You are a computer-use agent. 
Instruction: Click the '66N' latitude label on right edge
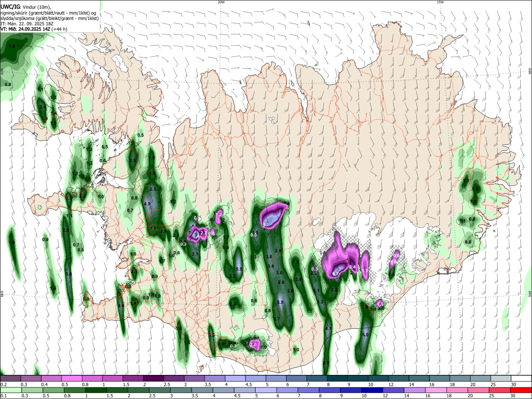[530, 71]
